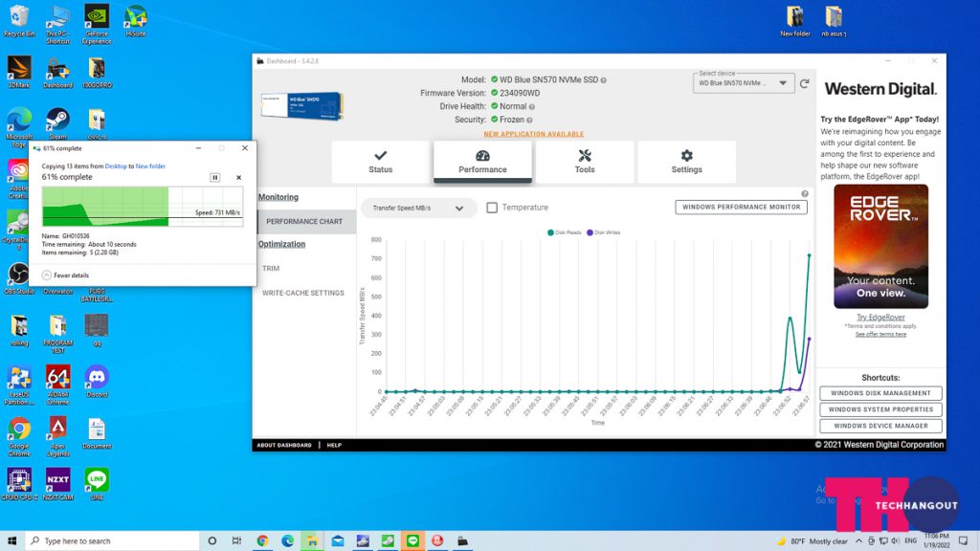Refresh the device list icon
Image resolution: width=980 pixels, height=551 pixels.
tap(804, 83)
